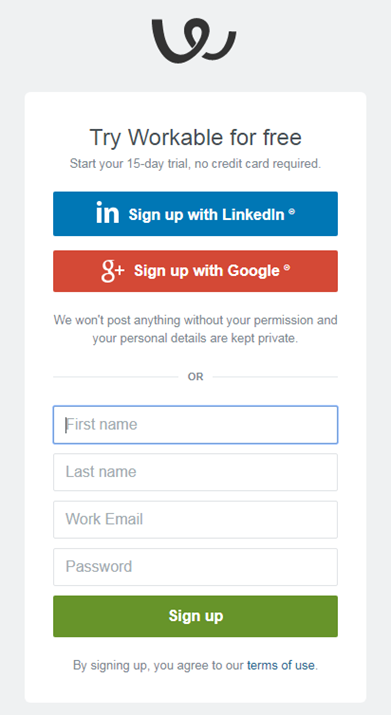Submit with the green Sign up button
The width and height of the screenshot is (391, 715).
(x=195, y=616)
